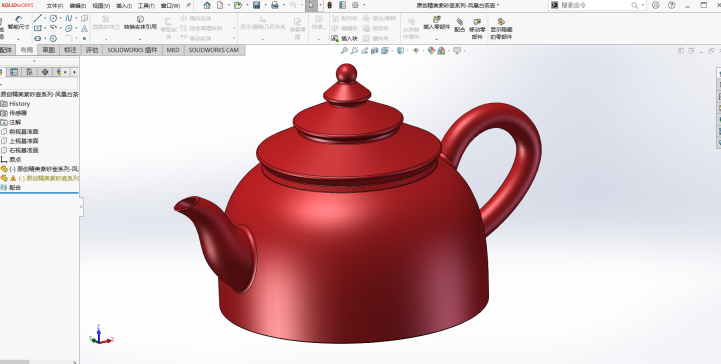
Task: Select 传感器 item in feature tree
Action: pyautogui.click(x=14, y=113)
